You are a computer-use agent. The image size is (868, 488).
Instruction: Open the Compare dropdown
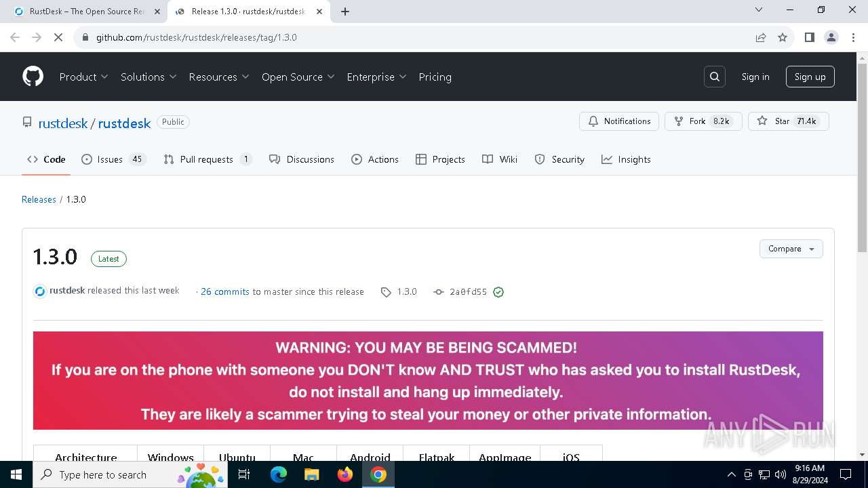[791, 249]
